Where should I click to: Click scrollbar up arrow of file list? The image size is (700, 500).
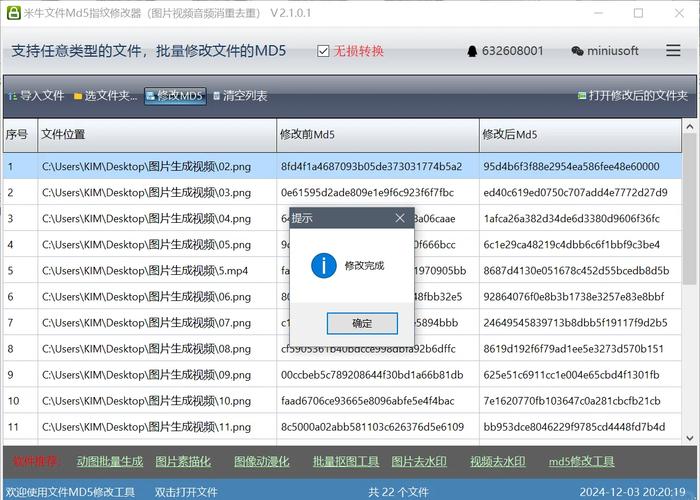pyautogui.click(x=689, y=127)
